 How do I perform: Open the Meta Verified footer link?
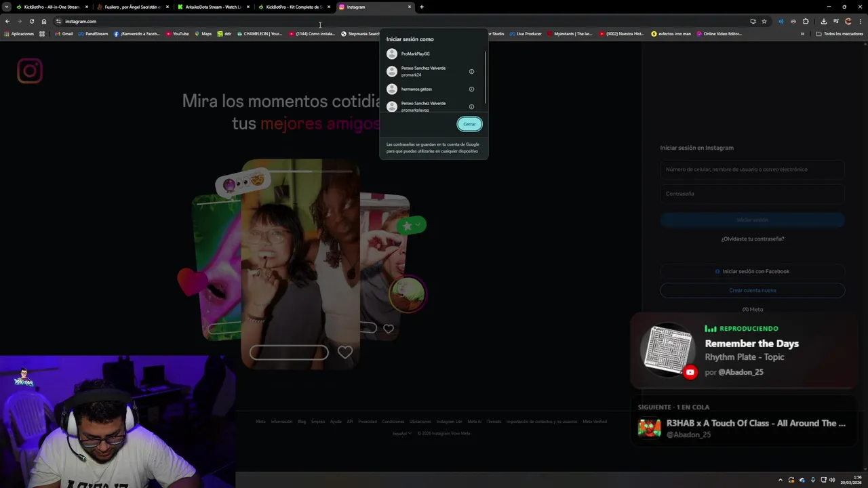595,422
